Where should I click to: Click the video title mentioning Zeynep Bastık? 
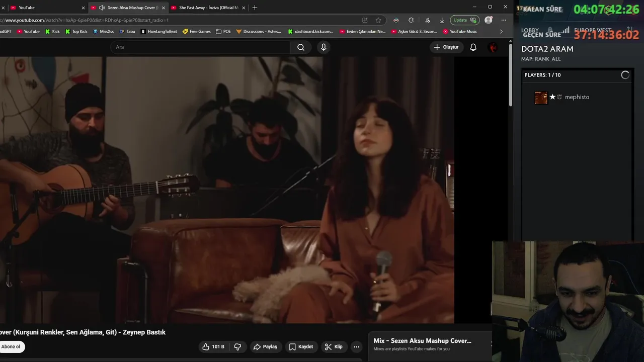point(83,332)
